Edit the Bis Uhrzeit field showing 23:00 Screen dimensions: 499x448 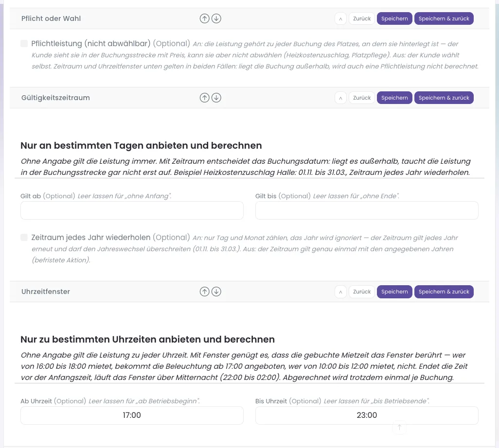tap(367, 415)
